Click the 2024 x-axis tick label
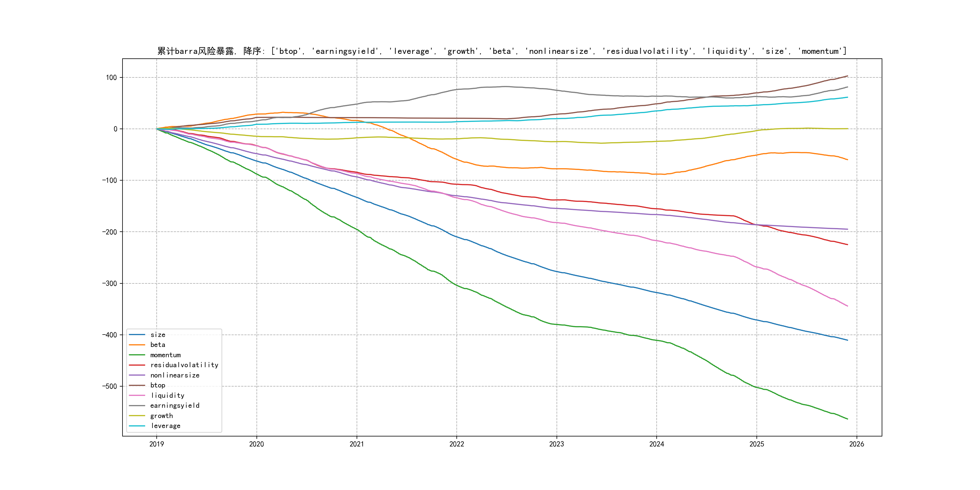Screen dimensions: 980x490 pos(656,444)
